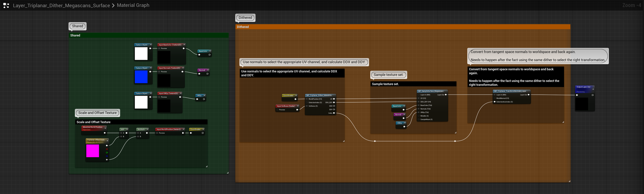Toggle the Preview pin on Input BaseColor (Texture2D)

[159, 48]
